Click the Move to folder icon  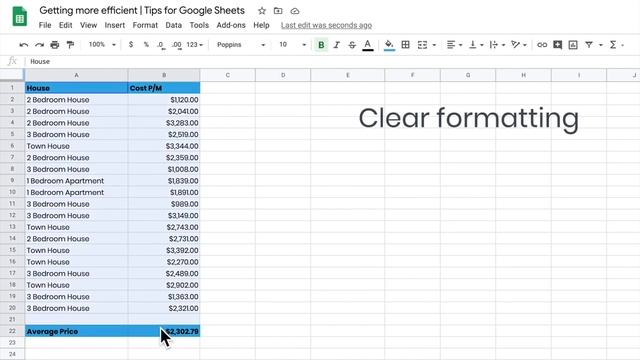coord(278,11)
